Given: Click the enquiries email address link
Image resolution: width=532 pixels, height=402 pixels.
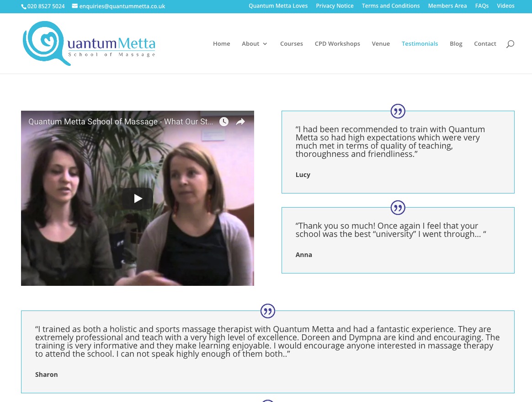Looking at the screenshot, I should (118, 6).
